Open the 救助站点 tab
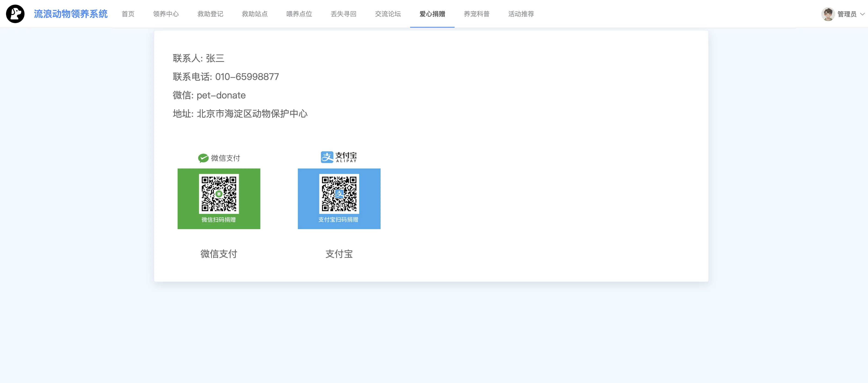 pyautogui.click(x=255, y=14)
